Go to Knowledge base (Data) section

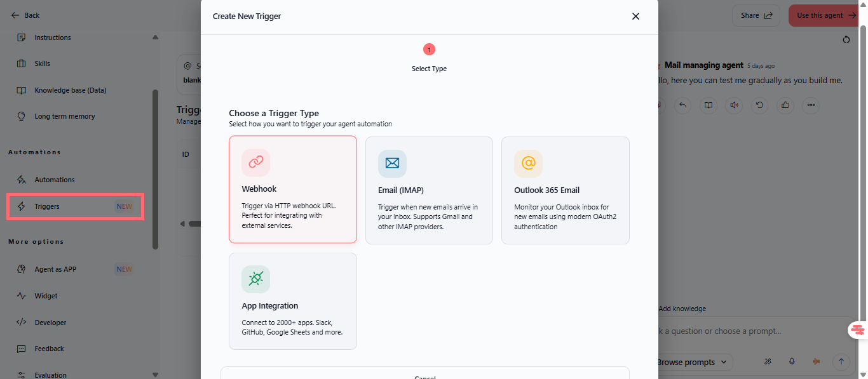click(70, 90)
